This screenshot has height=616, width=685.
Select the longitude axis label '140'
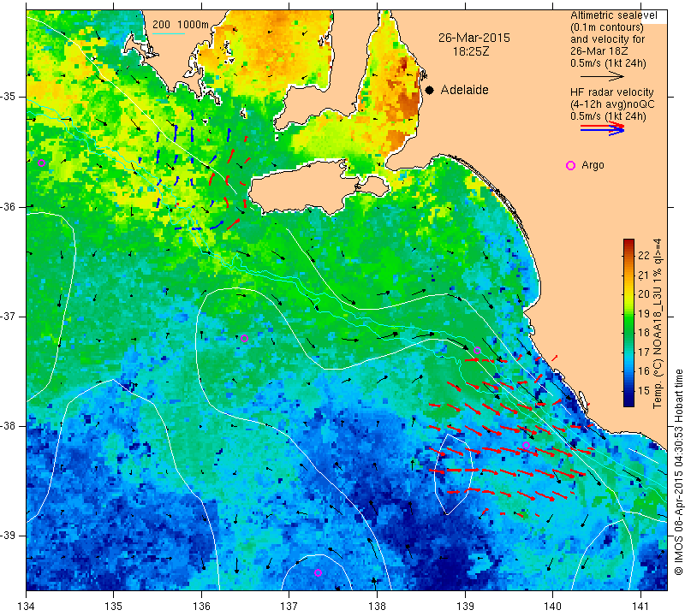click(x=552, y=607)
